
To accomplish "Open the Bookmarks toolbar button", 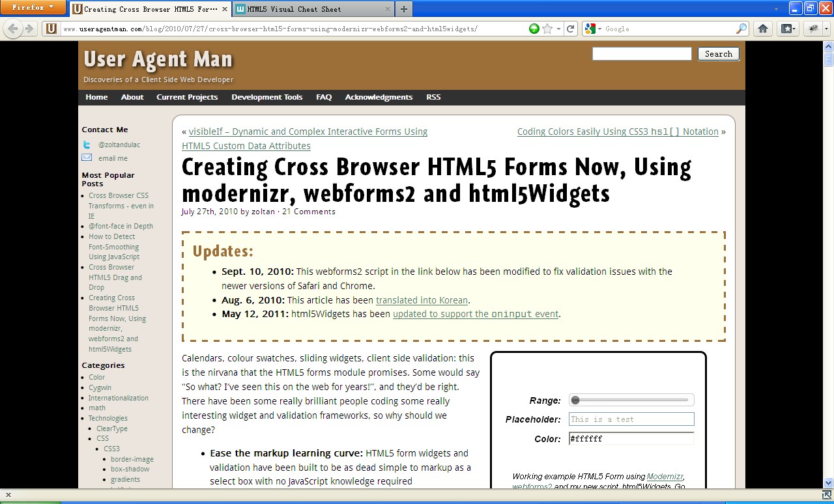I will click(788, 29).
